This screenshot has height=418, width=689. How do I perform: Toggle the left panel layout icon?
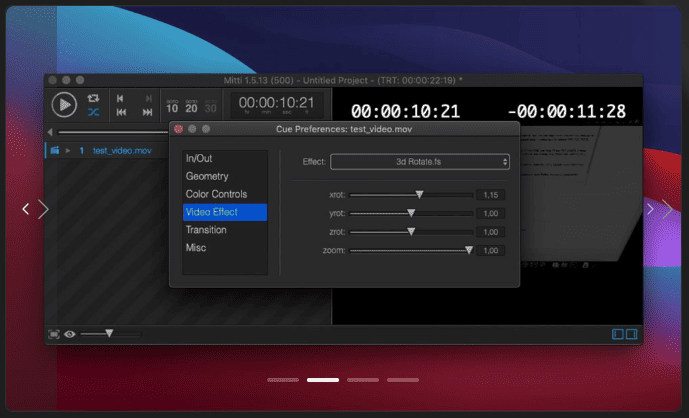(x=618, y=334)
